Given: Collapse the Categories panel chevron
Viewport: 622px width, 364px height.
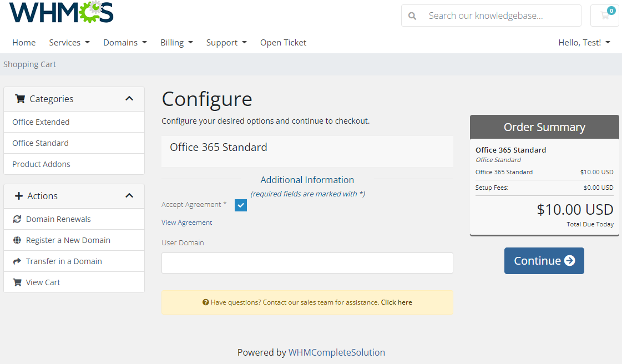Looking at the screenshot, I should tap(129, 99).
